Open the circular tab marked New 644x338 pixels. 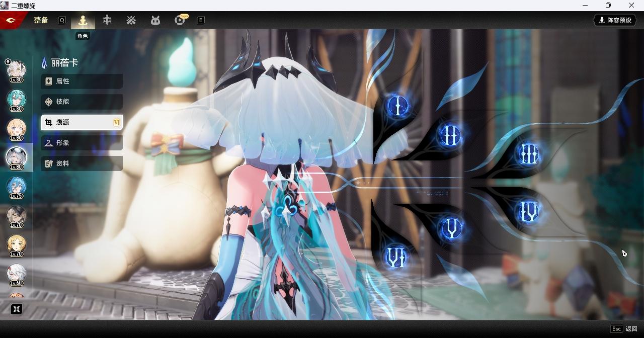point(180,20)
